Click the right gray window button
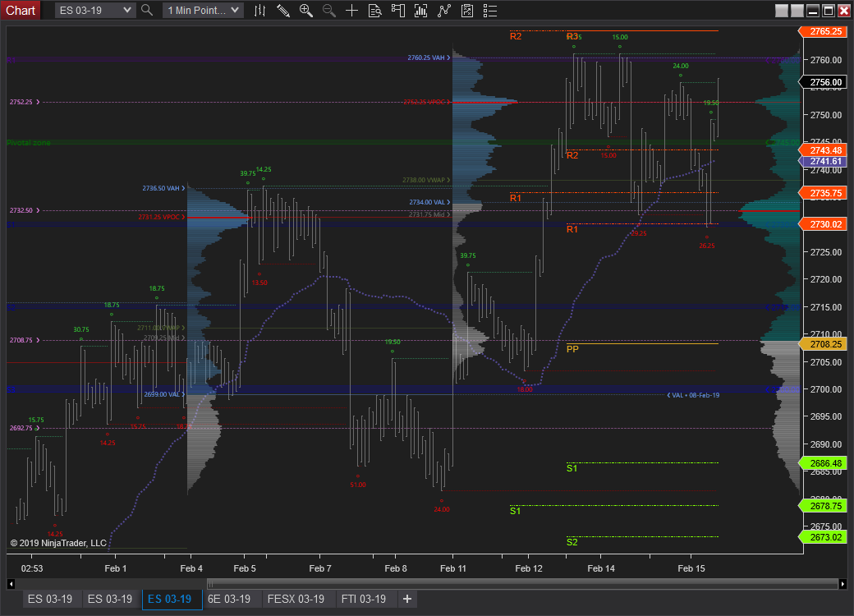This screenshot has width=854, height=616. pos(797,11)
